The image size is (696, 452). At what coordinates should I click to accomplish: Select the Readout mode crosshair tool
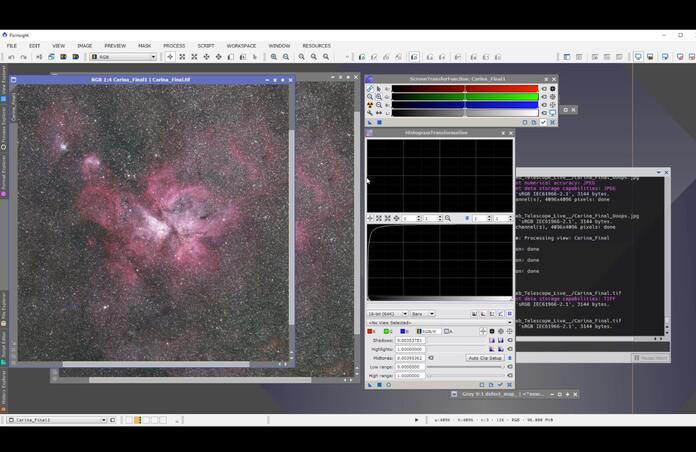[x=170, y=57]
